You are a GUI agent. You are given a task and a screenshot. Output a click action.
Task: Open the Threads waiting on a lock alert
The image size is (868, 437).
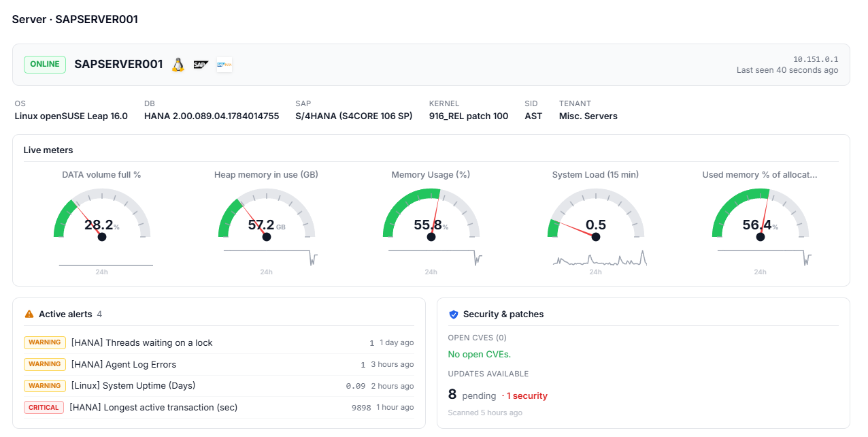coord(219,343)
